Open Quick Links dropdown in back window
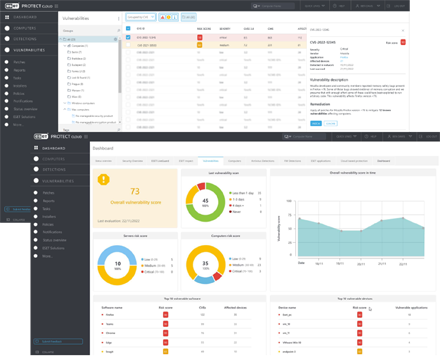The height and width of the screenshot is (363, 440). tap(315, 6)
